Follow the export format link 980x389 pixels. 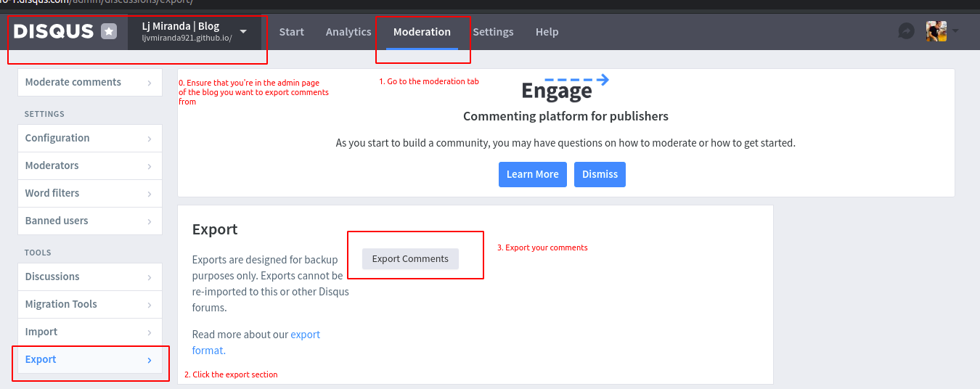[x=256, y=343]
